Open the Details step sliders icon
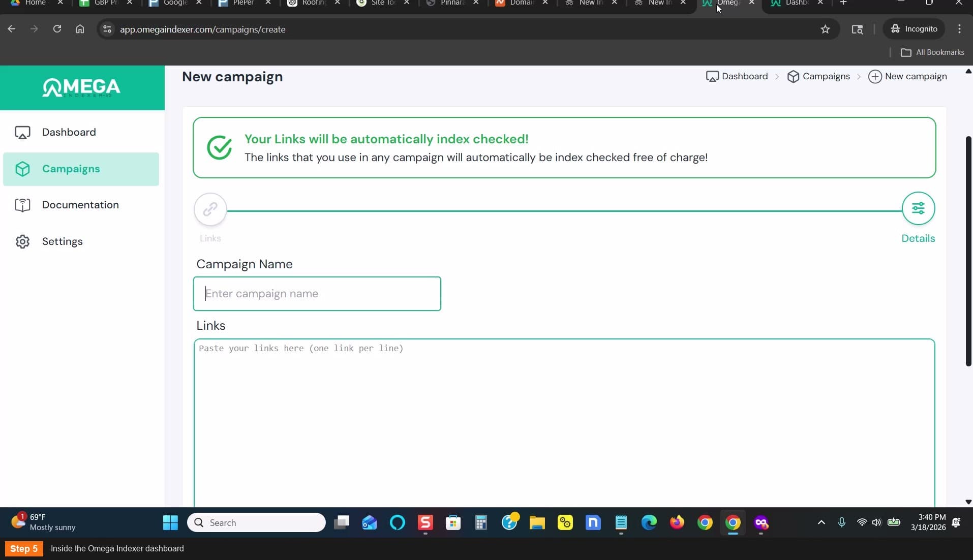 (918, 208)
